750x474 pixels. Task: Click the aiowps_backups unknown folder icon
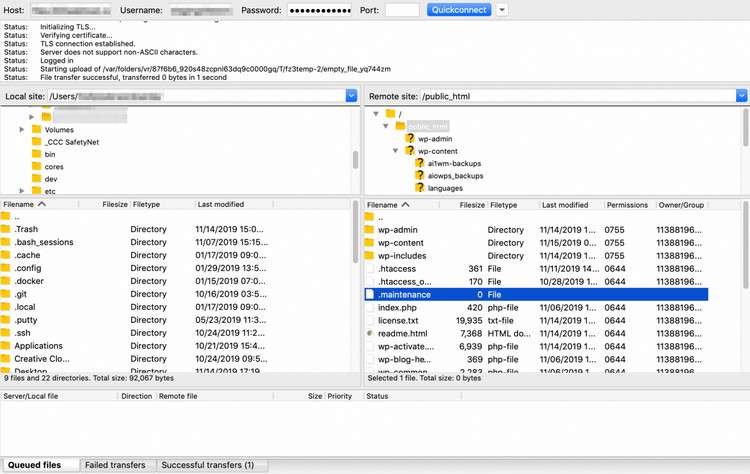420,176
